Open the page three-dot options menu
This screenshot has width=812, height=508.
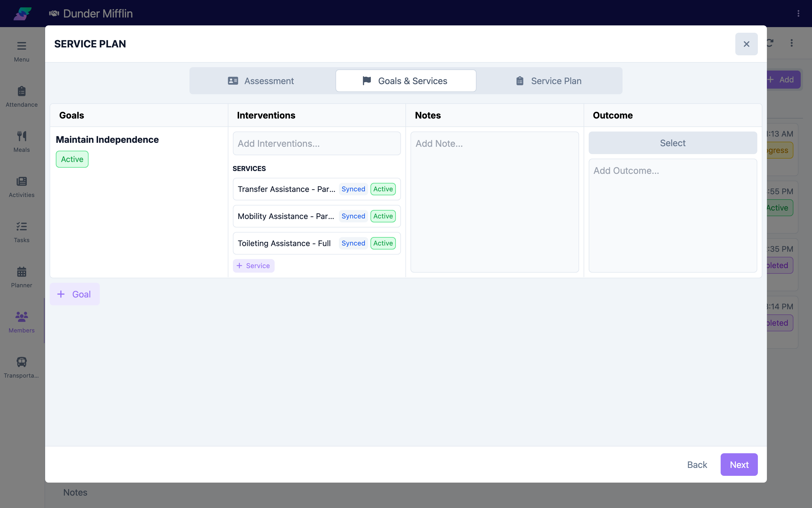coord(791,43)
